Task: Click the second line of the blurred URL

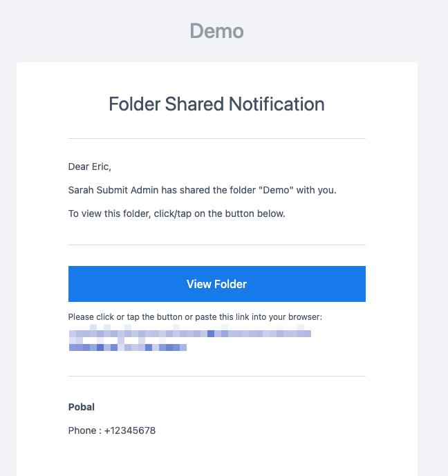Action: (x=128, y=347)
